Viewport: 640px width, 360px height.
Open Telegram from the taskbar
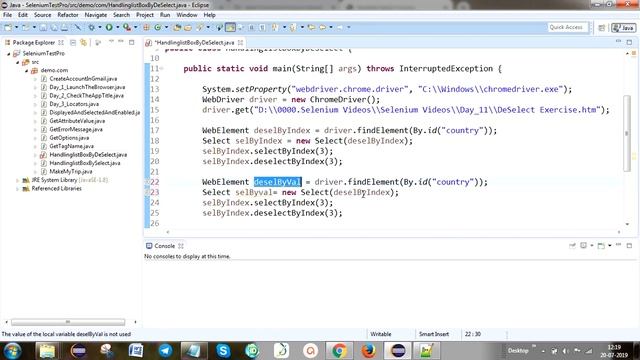[165, 351]
